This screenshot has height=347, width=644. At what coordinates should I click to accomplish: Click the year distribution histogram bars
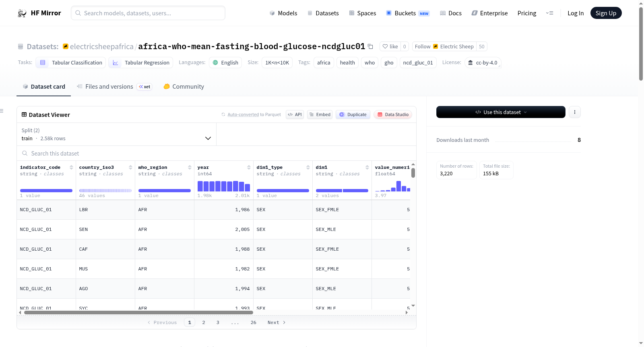click(x=224, y=186)
